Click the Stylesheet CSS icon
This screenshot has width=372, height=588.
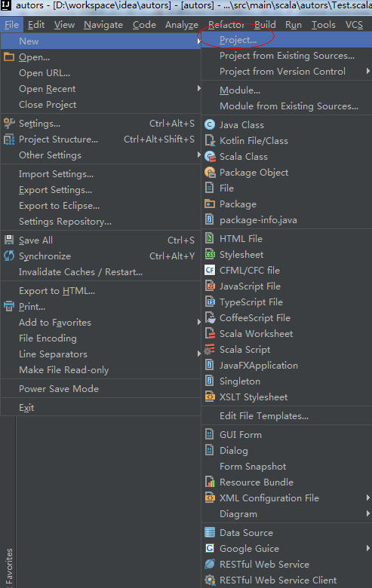pyautogui.click(x=210, y=254)
